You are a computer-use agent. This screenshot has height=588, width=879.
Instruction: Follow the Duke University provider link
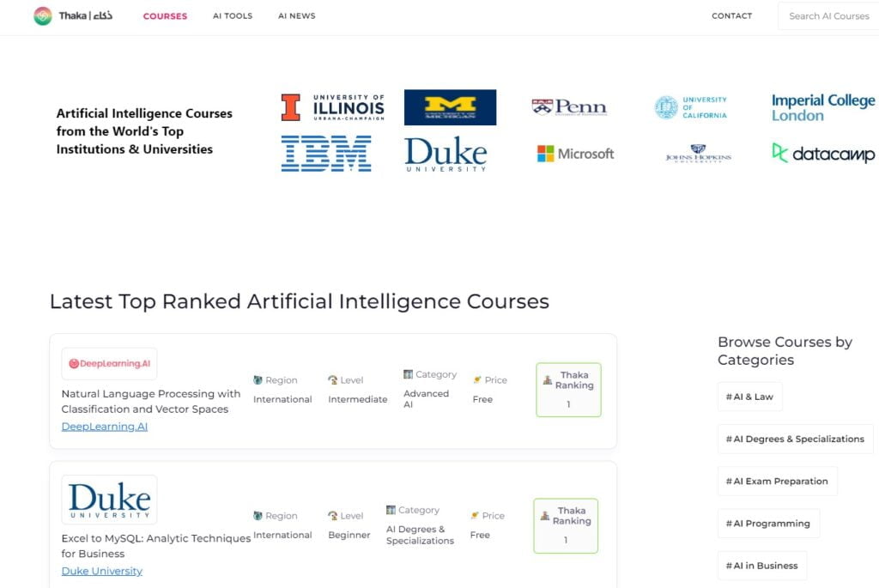point(102,571)
